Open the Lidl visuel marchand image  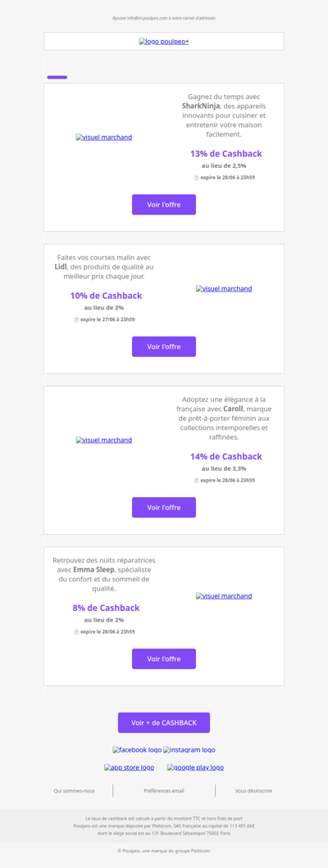pos(224,288)
